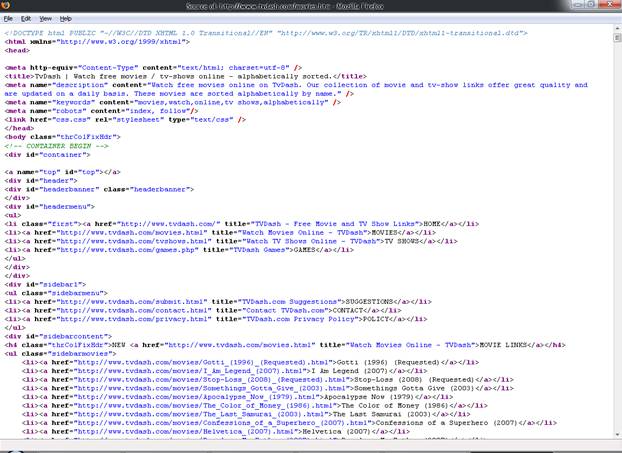Click the link href css.css line

(x=125, y=119)
